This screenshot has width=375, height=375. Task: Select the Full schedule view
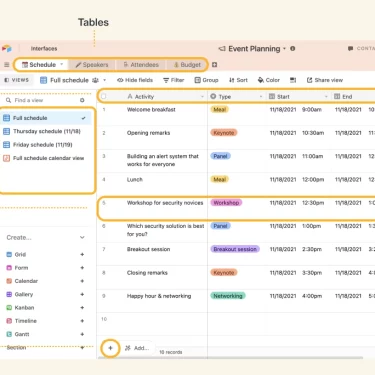point(45,118)
